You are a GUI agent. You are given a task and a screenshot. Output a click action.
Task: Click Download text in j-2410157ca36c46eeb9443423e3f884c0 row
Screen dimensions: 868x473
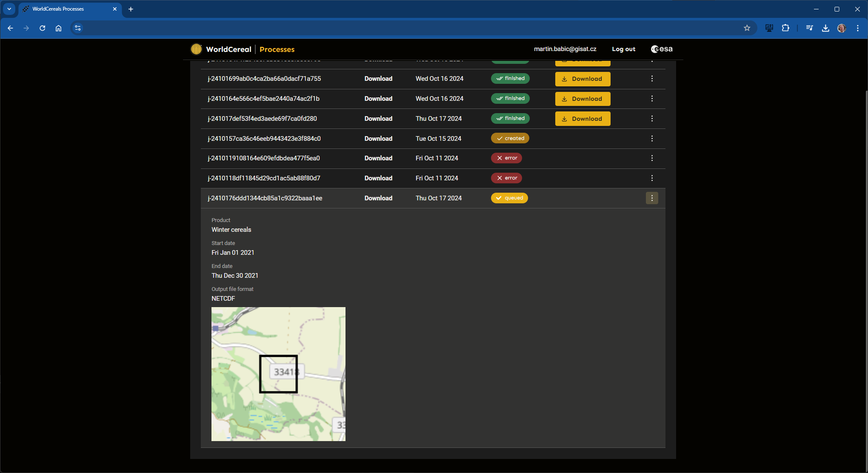click(378, 139)
